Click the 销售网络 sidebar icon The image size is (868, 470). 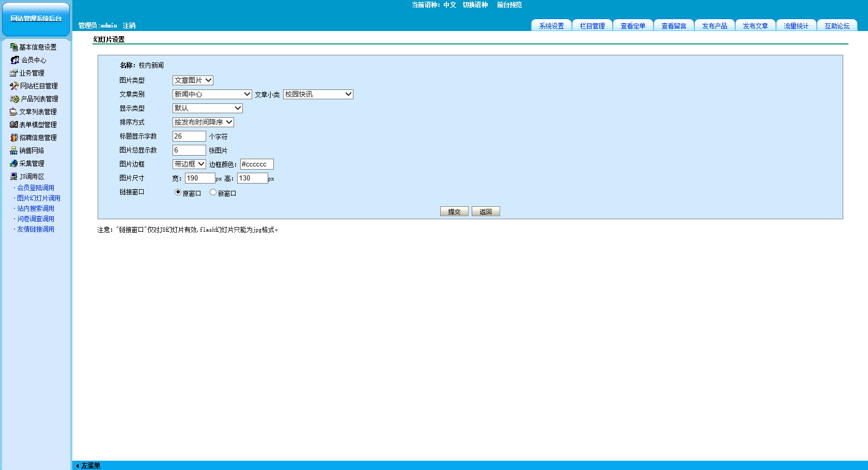point(14,150)
